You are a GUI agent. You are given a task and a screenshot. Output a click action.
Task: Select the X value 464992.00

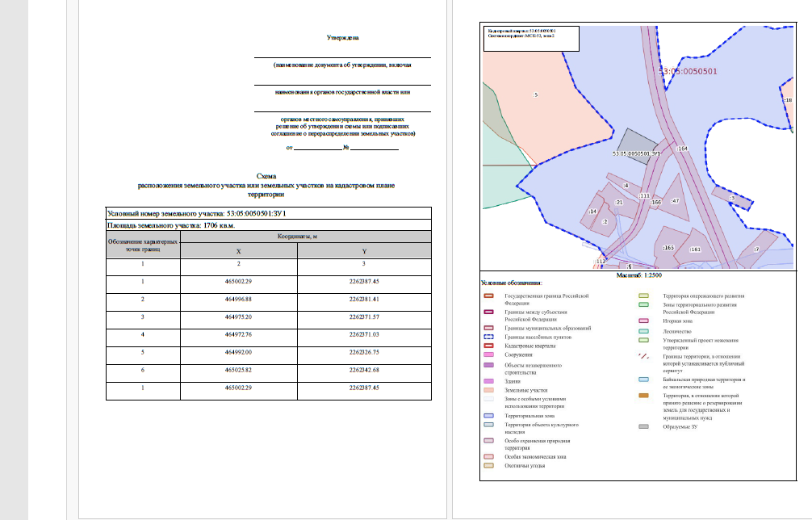(x=238, y=352)
